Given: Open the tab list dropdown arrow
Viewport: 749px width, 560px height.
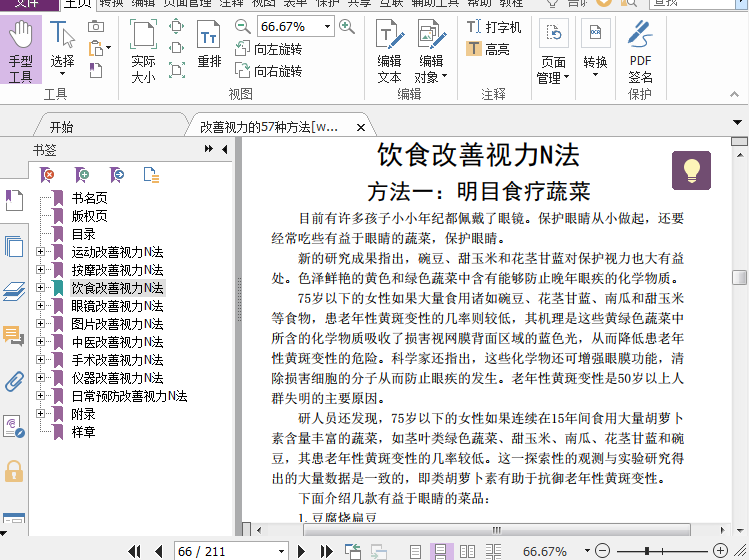Looking at the screenshot, I should pyautogui.click(x=737, y=123).
